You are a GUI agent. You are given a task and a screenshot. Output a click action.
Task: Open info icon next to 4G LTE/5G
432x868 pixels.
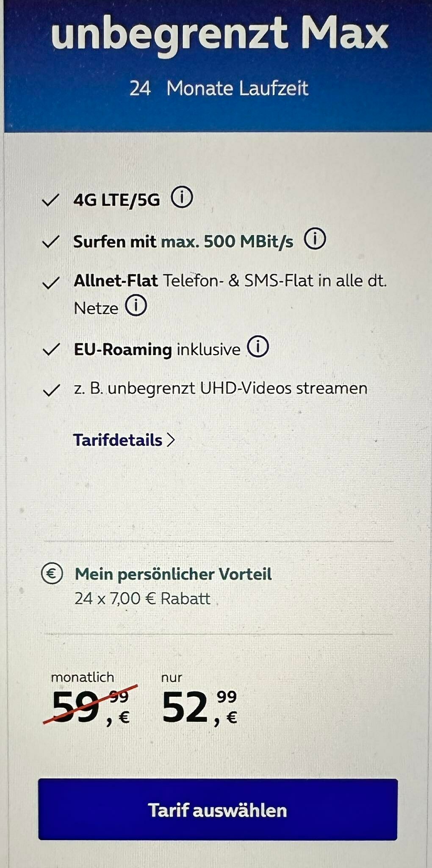182,198
